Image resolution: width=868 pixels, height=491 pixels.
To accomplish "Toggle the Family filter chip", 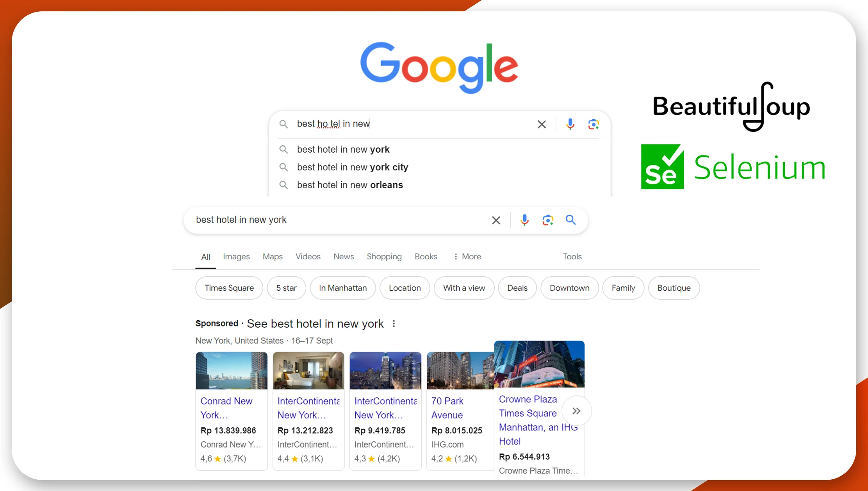I will (x=622, y=288).
